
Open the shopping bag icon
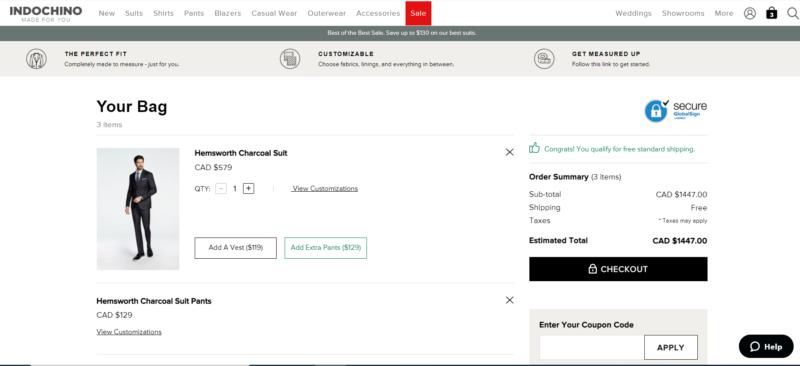pyautogui.click(x=772, y=13)
